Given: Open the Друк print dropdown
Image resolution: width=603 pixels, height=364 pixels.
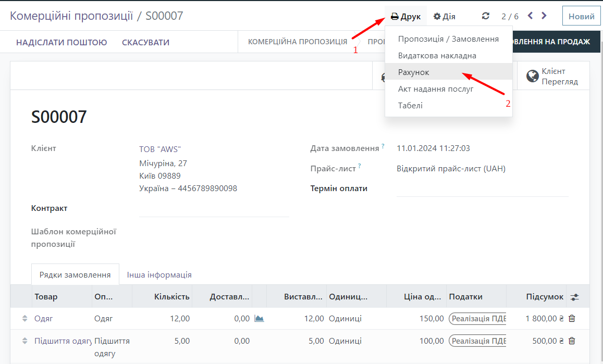Looking at the screenshot, I should pyautogui.click(x=406, y=16).
